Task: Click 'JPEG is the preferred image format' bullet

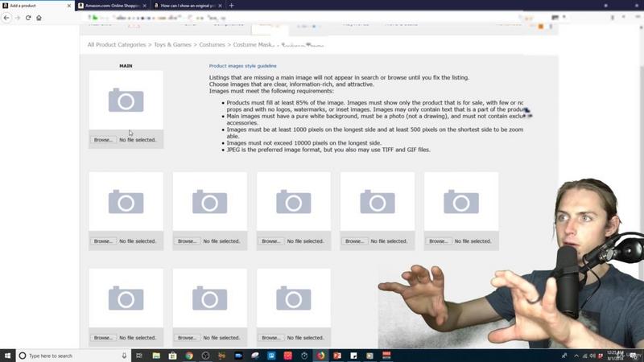Action: [x=328, y=150]
